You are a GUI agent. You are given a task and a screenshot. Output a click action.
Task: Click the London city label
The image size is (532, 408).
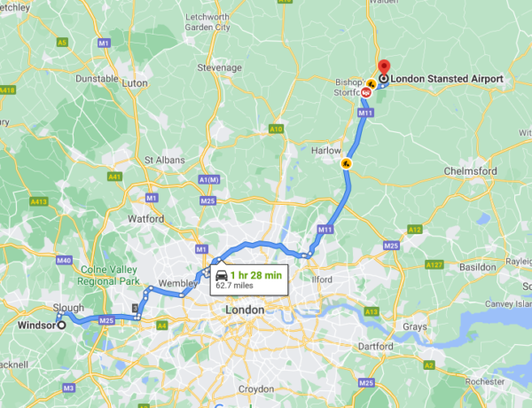[245, 310]
